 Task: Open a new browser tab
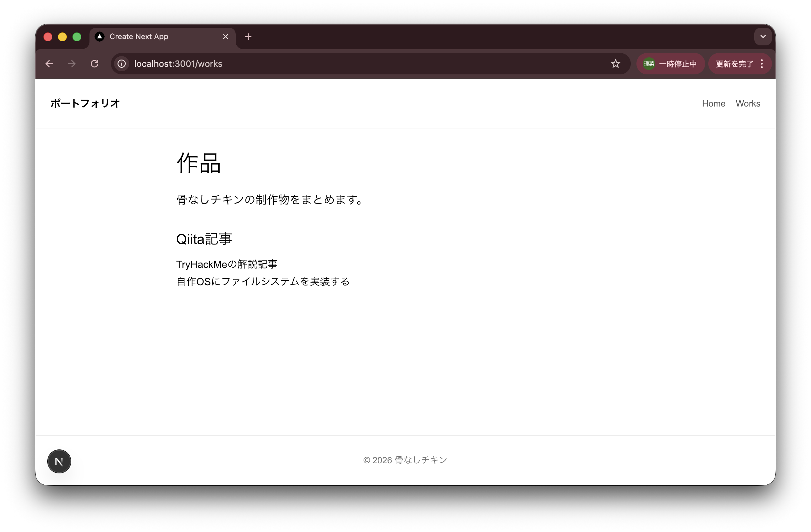(x=248, y=37)
